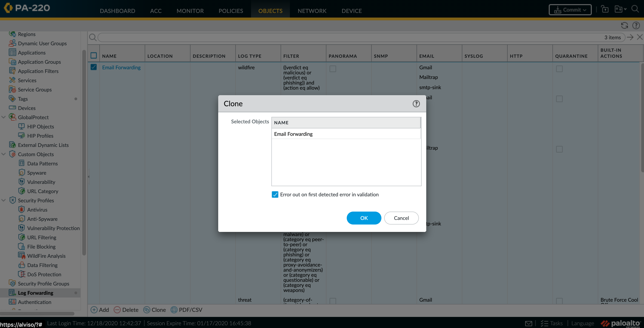Check the Email Forwarding row checkbox
The height and width of the screenshot is (328, 644).
(94, 67)
